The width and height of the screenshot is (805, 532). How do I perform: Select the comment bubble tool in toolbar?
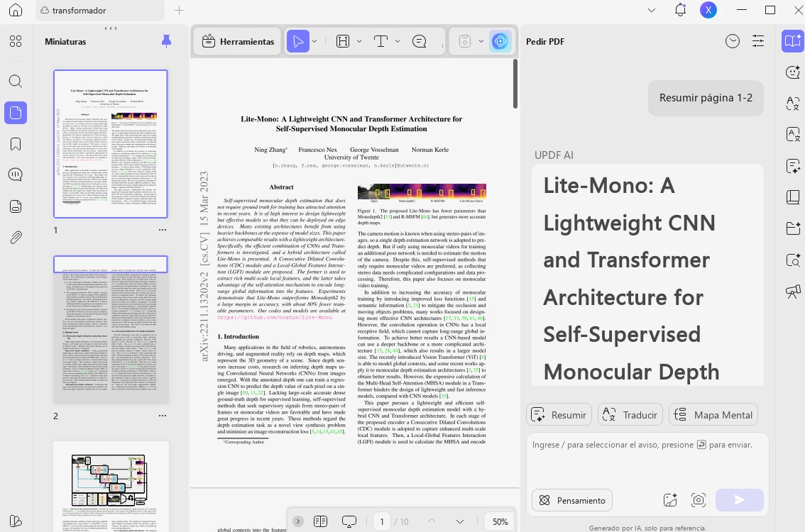(x=420, y=41)
